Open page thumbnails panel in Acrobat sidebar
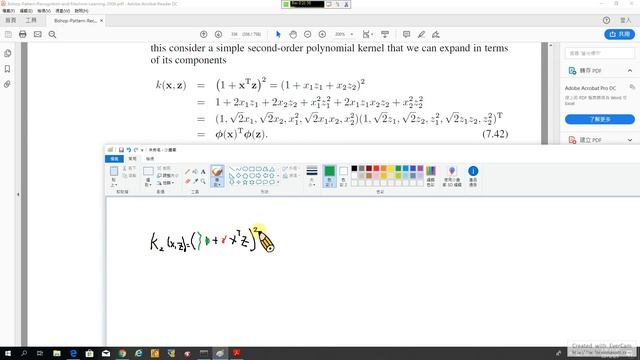Viewport: 640px width, 360px height. point(7,53)
